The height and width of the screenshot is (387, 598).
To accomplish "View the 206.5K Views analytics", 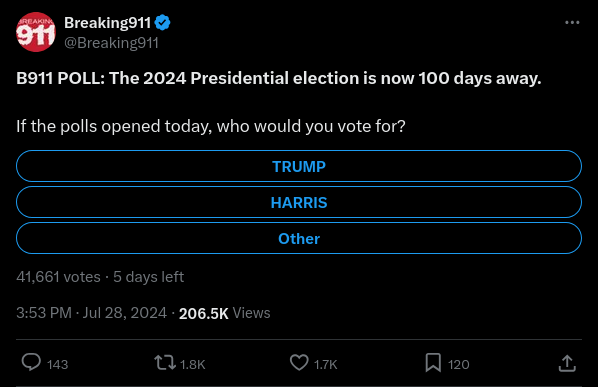I will [x=225, y=313].
